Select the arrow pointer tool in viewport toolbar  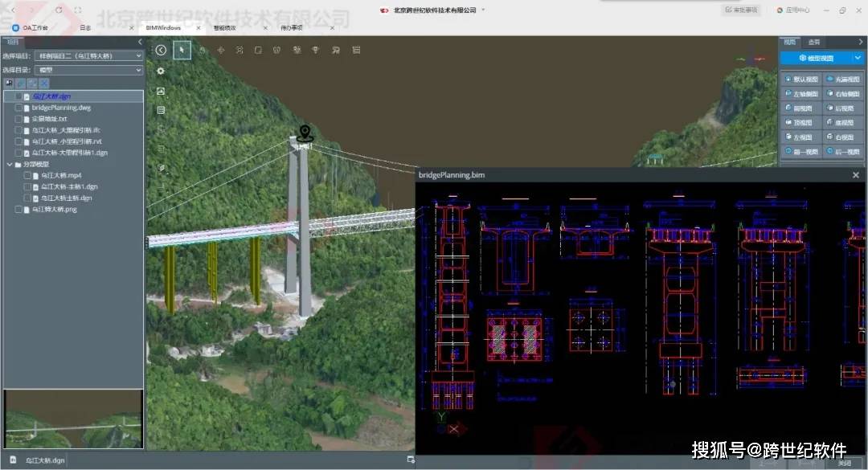point(182,50)
